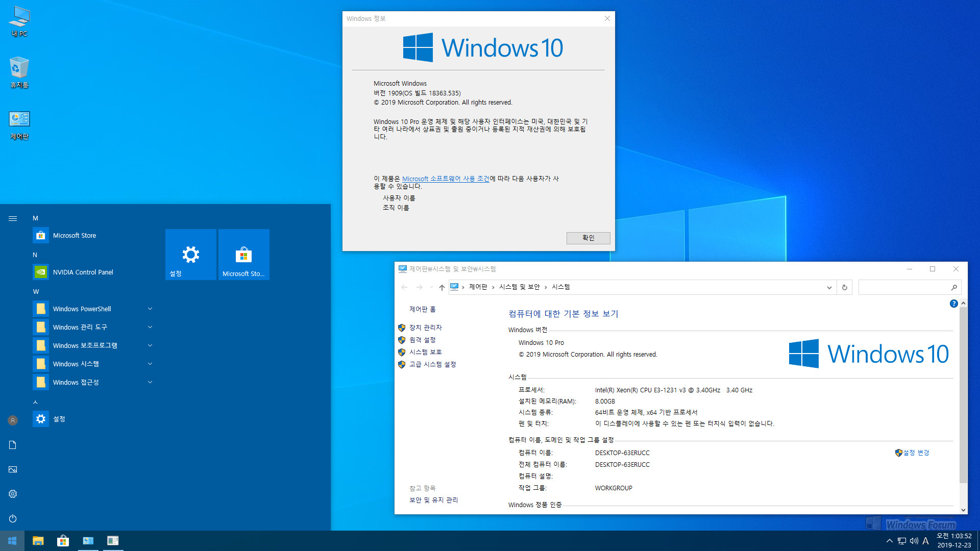Toggle the IME input mode indicator

[925, 541]
